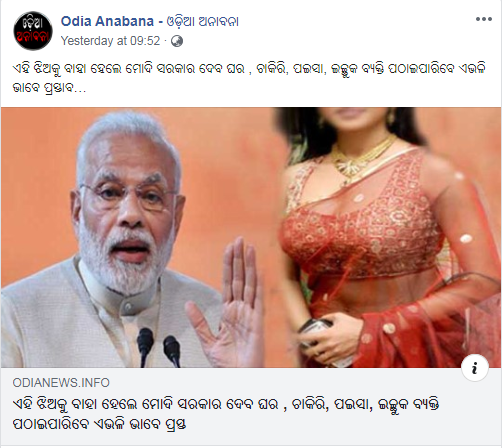Open the three-dots post options menu
The width and height of the screenshot is (502, 448).
click(484, 19)
